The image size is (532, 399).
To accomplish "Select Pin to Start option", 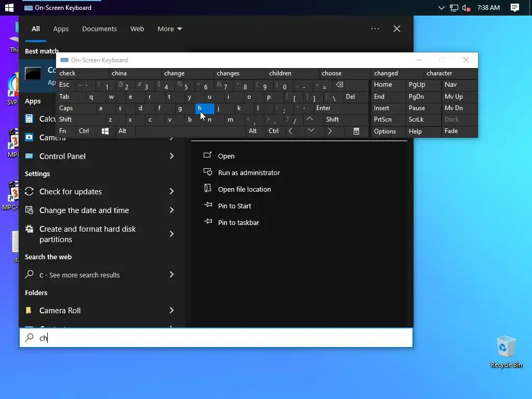I will [234, 206].
